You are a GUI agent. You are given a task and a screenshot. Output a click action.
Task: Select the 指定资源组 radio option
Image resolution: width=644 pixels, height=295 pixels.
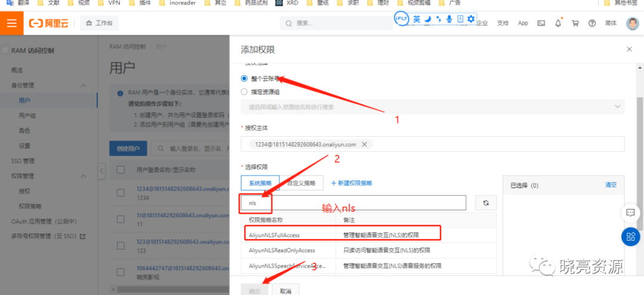coord(244,92)
